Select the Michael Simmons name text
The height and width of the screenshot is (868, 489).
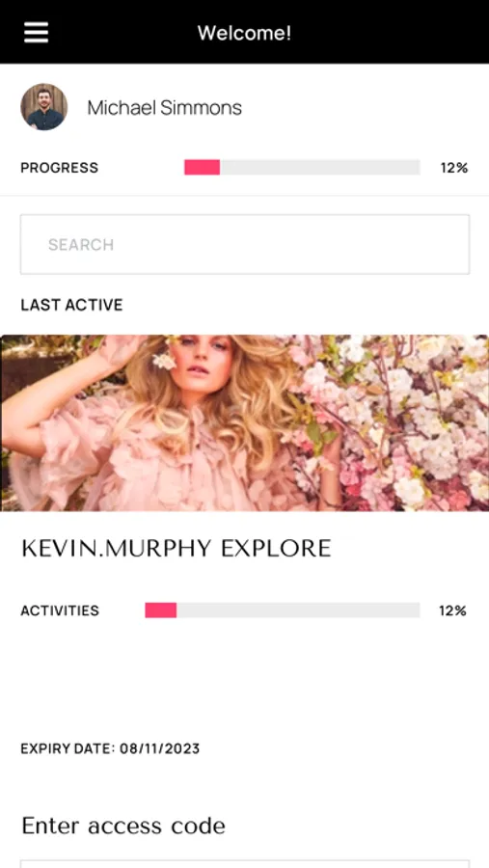tap(165, 107)
